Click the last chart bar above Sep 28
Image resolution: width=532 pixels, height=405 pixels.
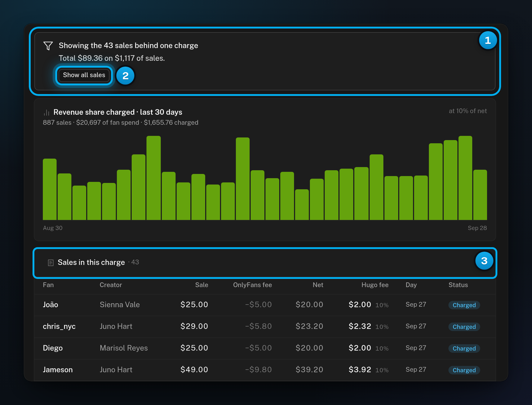coord(480,195)
